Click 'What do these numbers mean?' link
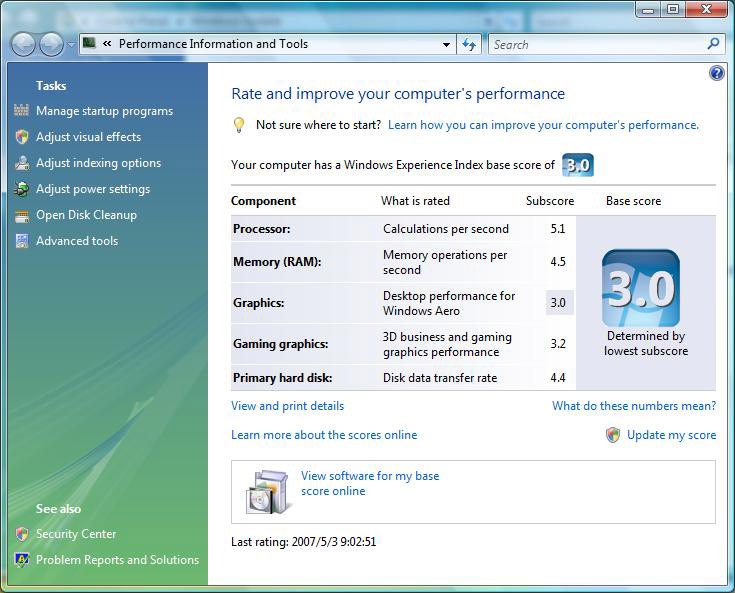The height and width of the screenshot is (593, 735). pyautogui.click(x=633, y=406)
